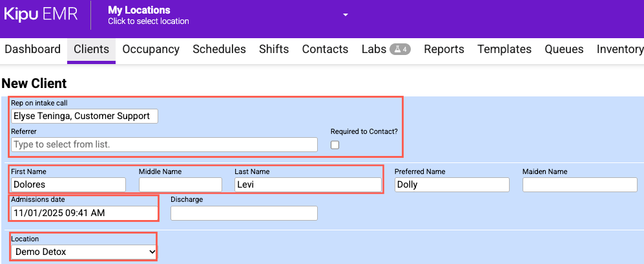Viewport: 644px width, 264px height.
Task: Switch to the Occupancy tab
Action: [x=151, y=49]
